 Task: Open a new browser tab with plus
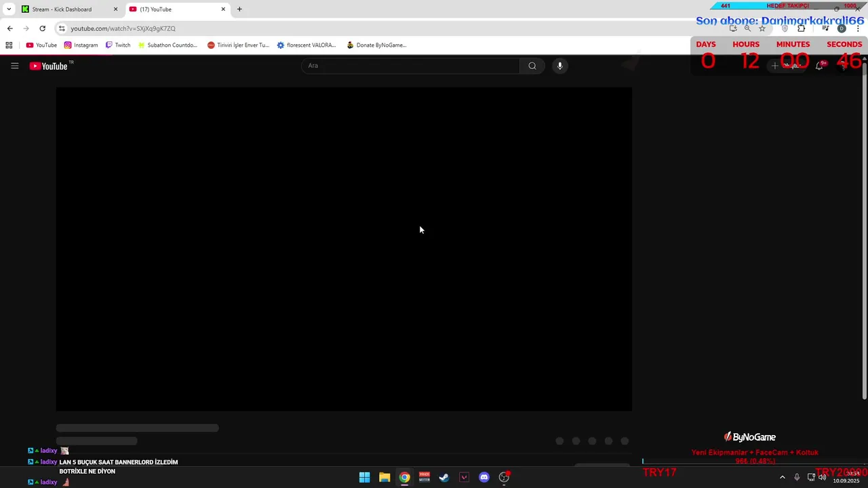coord(239,9)
